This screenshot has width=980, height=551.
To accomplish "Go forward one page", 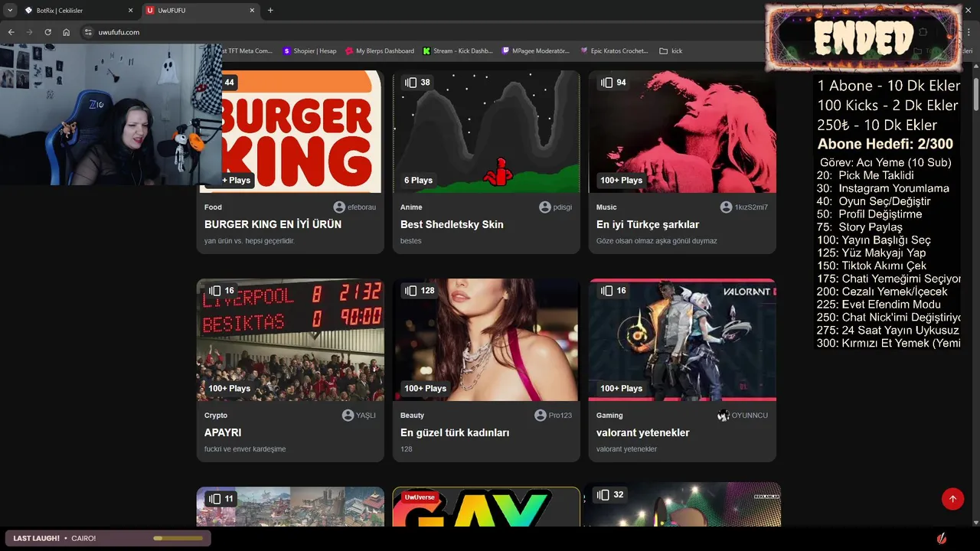I will (x=29, y=32).
